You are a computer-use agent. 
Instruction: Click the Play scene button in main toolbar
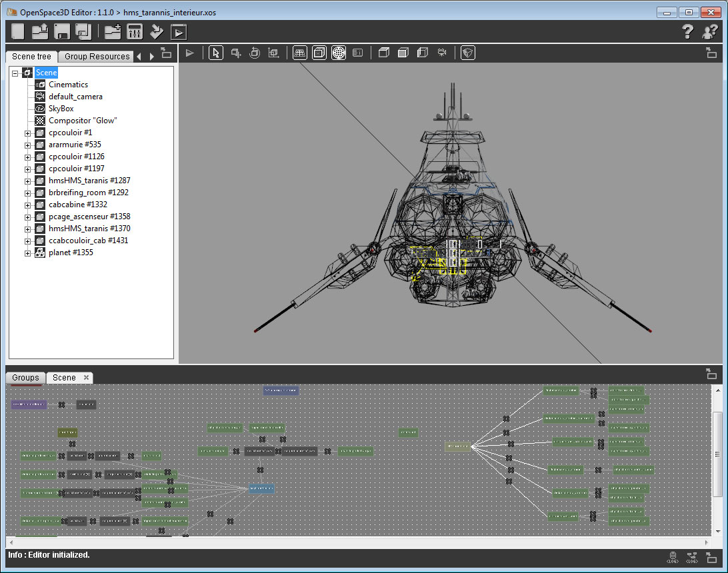(x=179, y=31)
